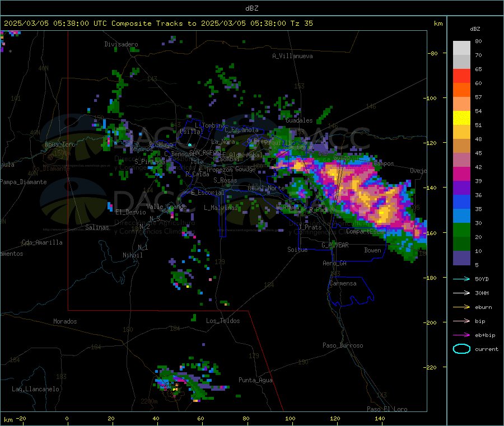Click the 'Divisadero' map label
The image size is (504, 426).
pos(121,44)
